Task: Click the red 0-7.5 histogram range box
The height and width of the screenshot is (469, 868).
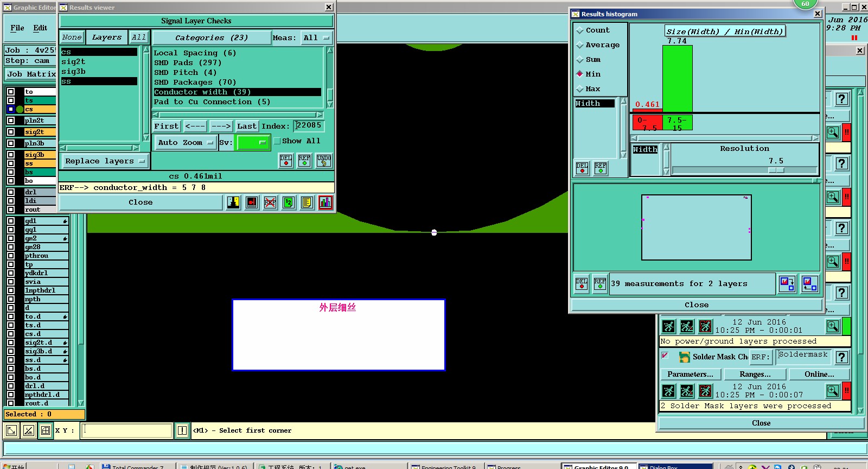Action: tap(647, 123)
